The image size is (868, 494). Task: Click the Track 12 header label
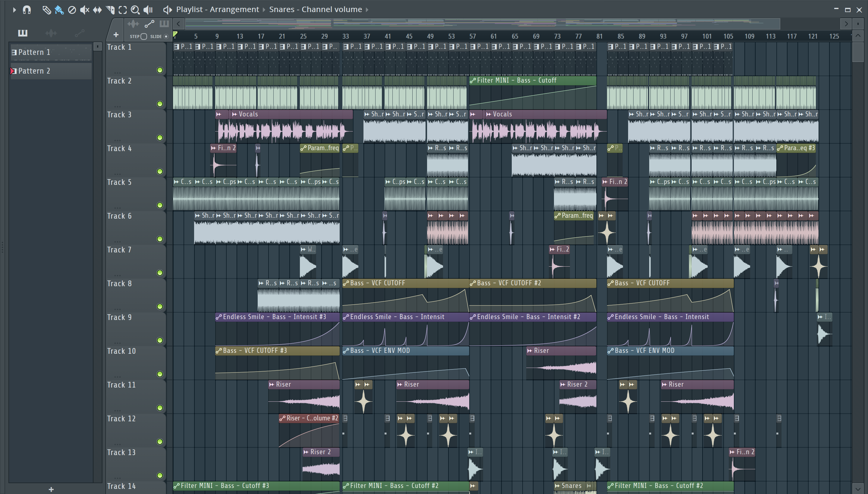121,419
